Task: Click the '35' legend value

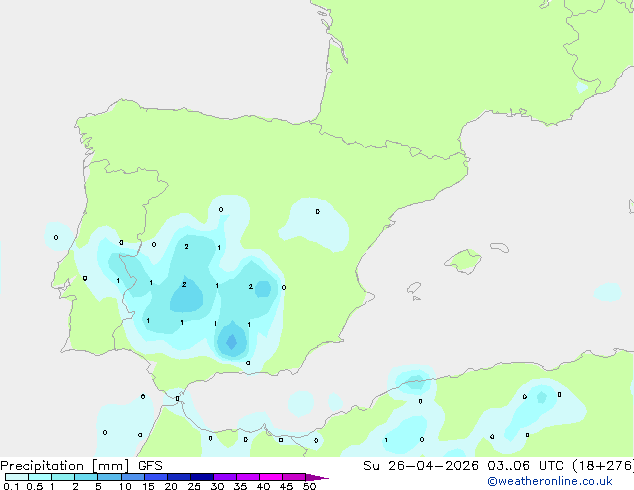Action: (x=240, y=486)
